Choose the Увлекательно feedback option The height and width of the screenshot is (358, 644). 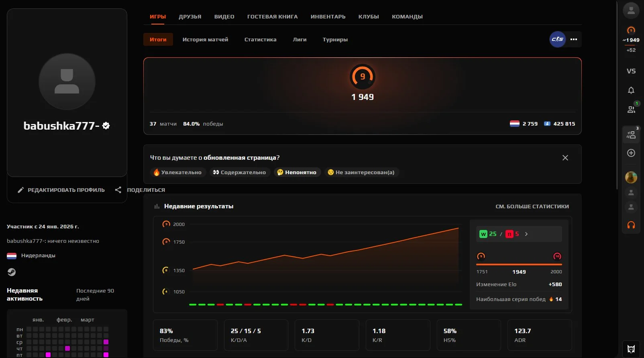(178, 172)
